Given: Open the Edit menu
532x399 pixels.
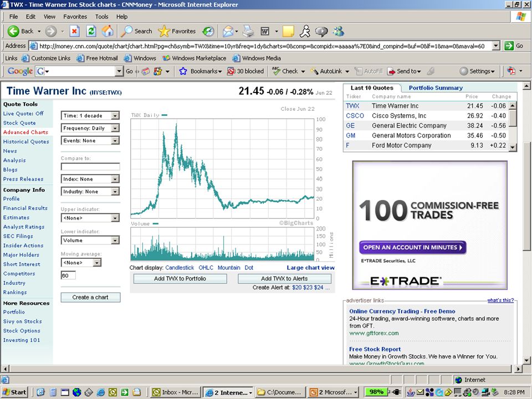Looking at the screenshot, I should pos(30,17).
